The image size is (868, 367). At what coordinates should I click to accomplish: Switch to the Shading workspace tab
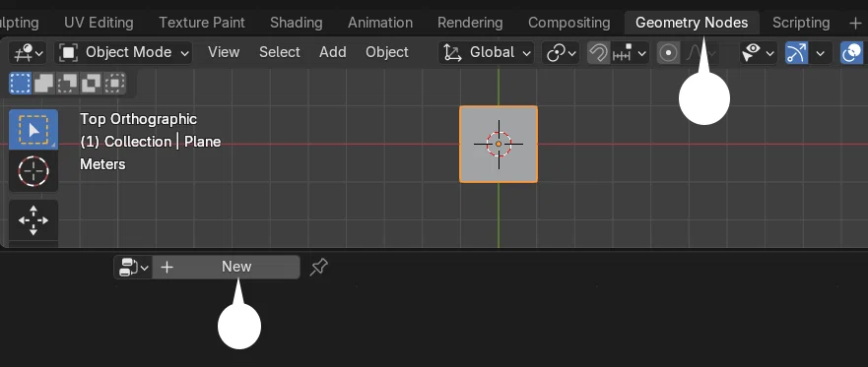(297, 23)
